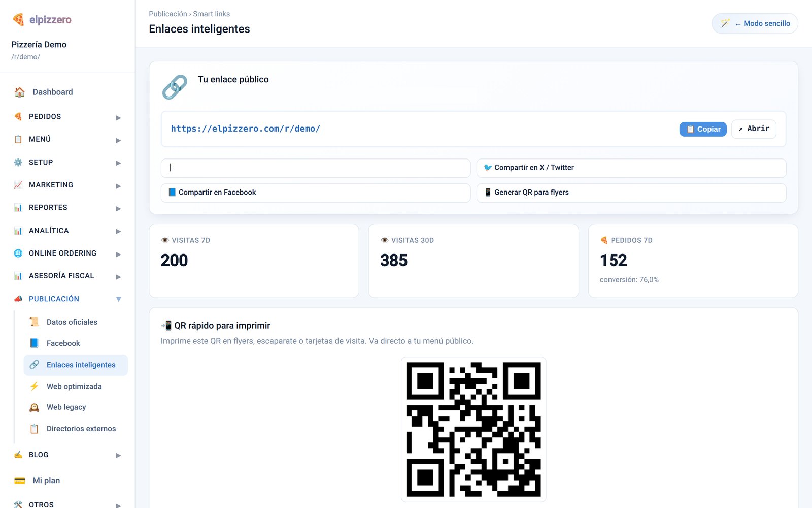Viewport: 812px width, 508px height.
Task: Expand the PEDIDOS menu arrow
Action: click(x=118, y=118)
